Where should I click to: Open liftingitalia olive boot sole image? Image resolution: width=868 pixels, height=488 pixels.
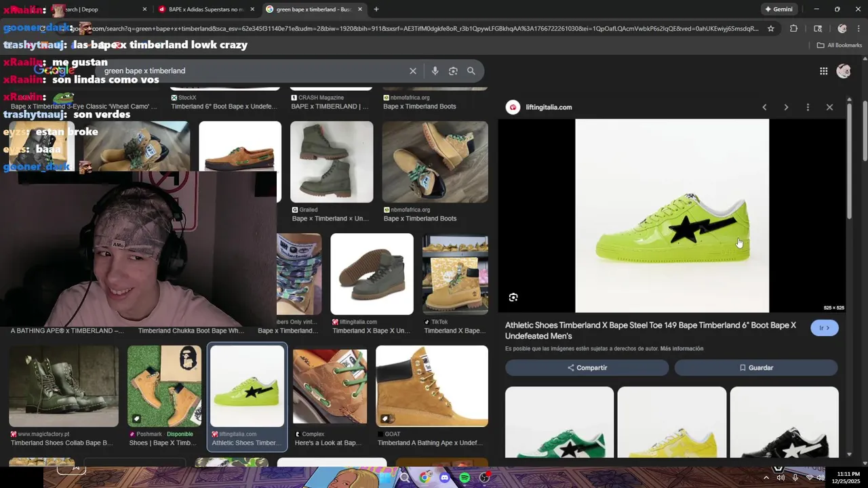(x=372, y=274)
